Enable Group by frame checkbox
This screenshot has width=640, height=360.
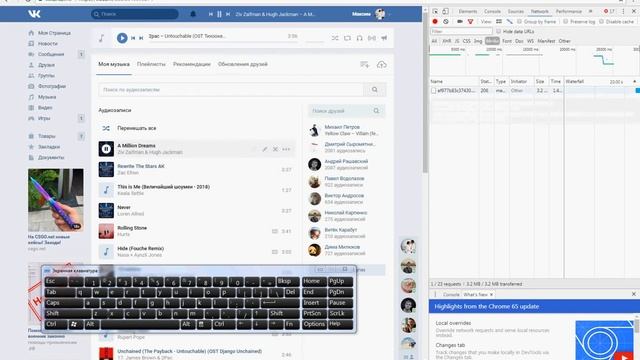pyautogui.click(x=519, y=21)
